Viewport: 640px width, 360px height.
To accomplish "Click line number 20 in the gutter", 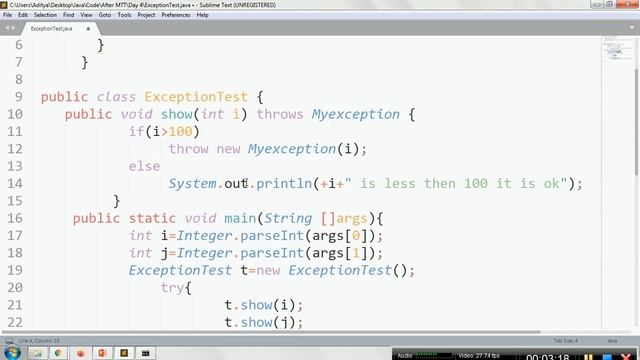I will pos(15,287).
